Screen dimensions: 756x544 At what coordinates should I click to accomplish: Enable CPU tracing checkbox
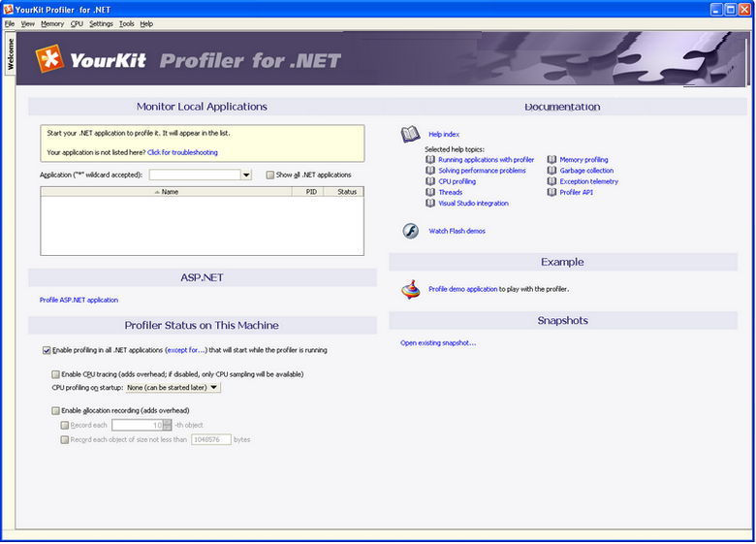point(55,374)
